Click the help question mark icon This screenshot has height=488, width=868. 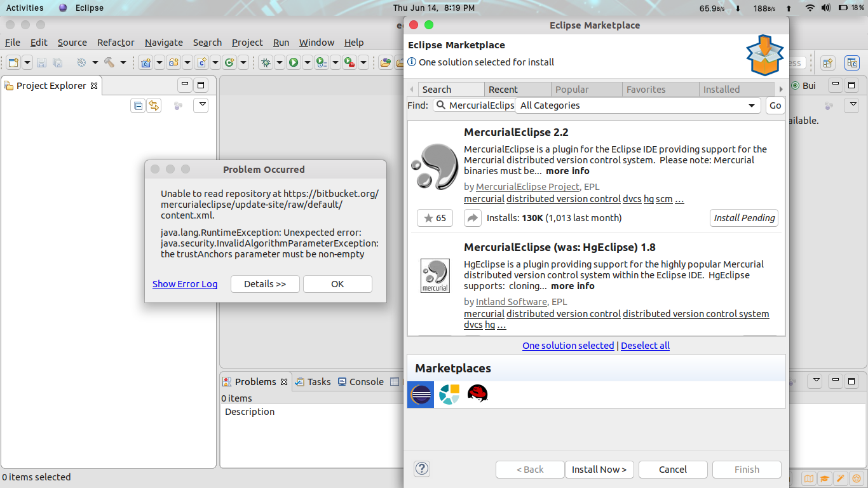pyautogui.click(x=422, y=469)
